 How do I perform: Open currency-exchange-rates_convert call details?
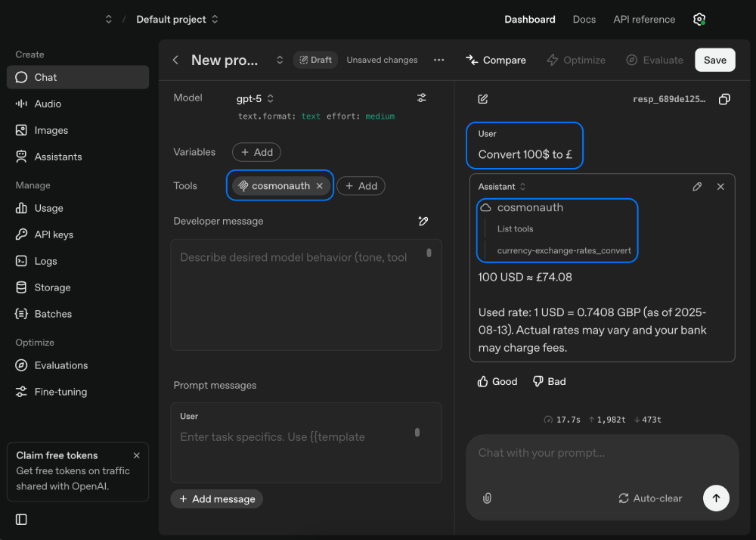point(564,251)
